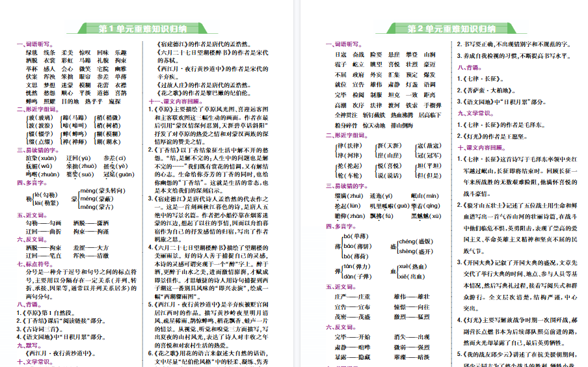Click the idiom '居高临下'

430,116
